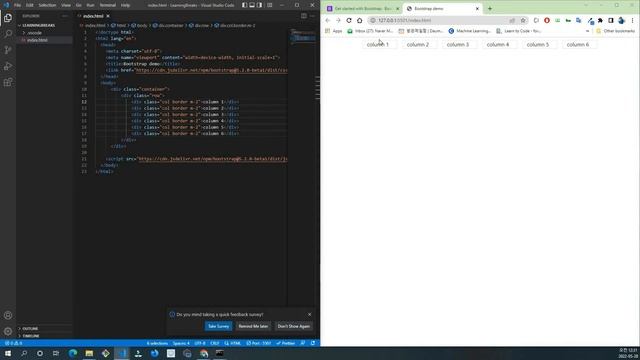Click the Don't Show Again button
The image size is (640, 360).
[x=293, y=326]
